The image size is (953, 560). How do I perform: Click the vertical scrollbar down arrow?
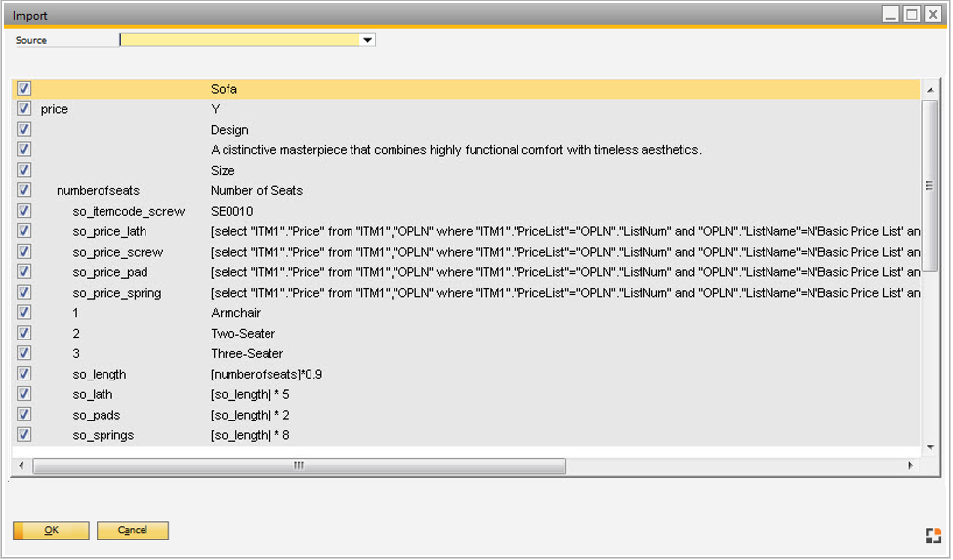(x=931, y=447)
